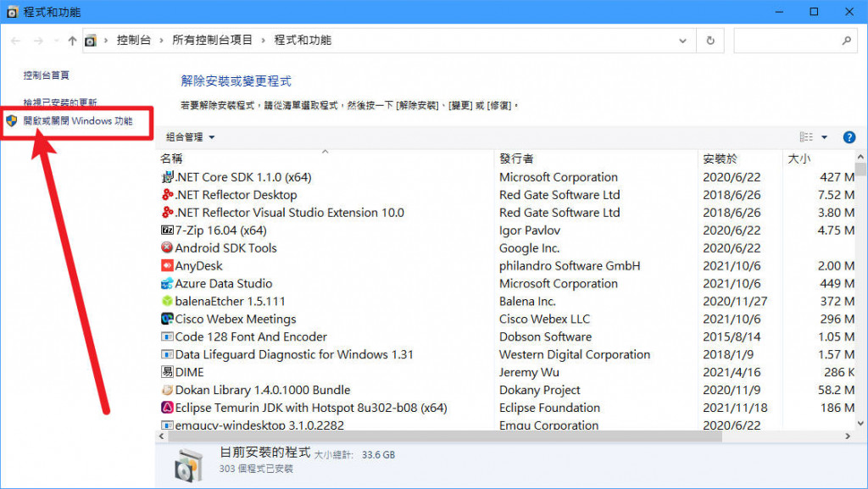Viewport: 868px width, 489px height.
Task: Click Western Digital Corporation publisher cell
Action: click(x=575, y=354)
